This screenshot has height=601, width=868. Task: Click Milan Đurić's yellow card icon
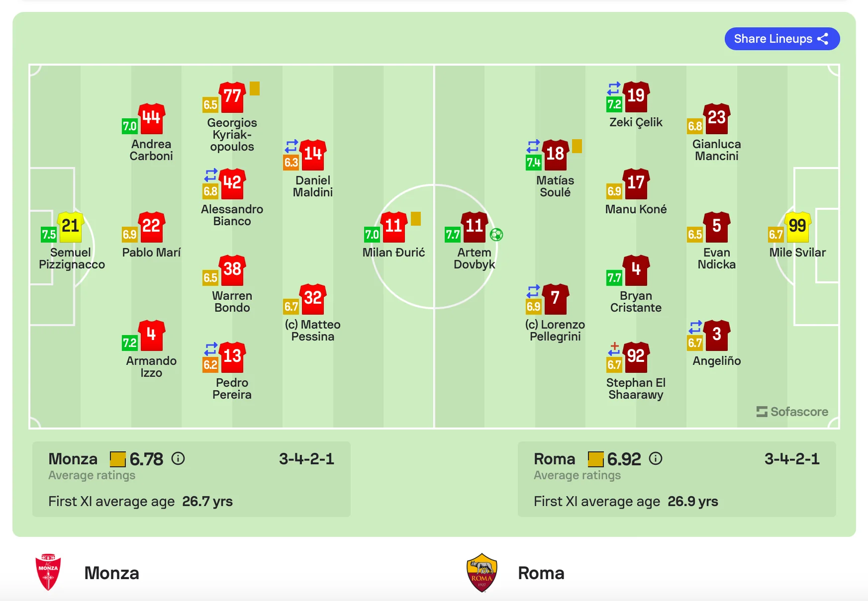[416, 219]
